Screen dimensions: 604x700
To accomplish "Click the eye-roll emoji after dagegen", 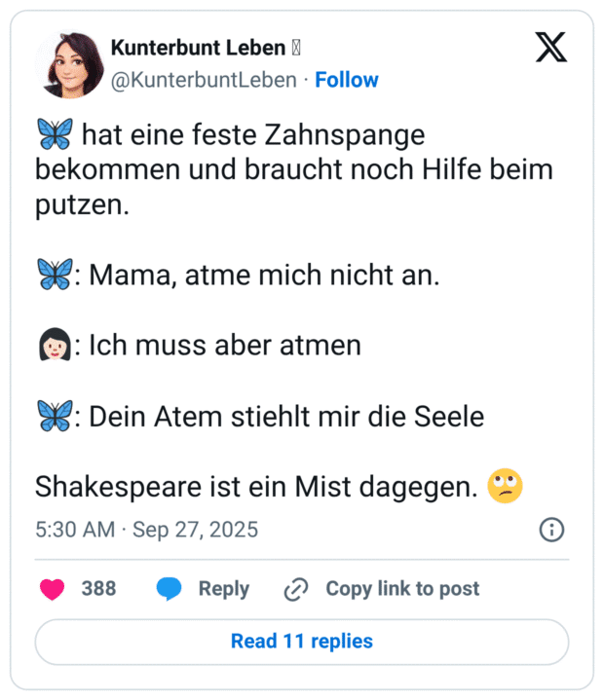I will pyautogui.click(x=506, y=486).
